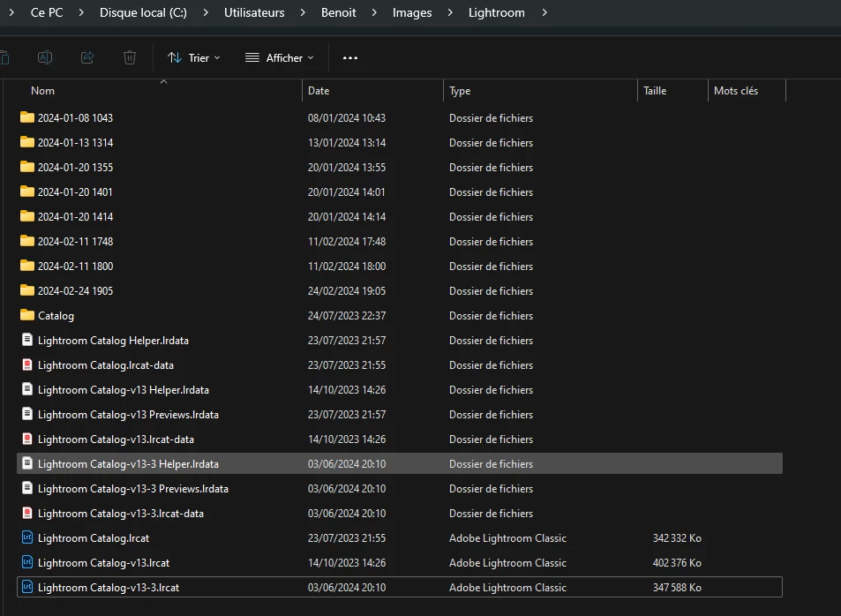Click folder icon of 2024-02-11 1748

pos(26,240)
